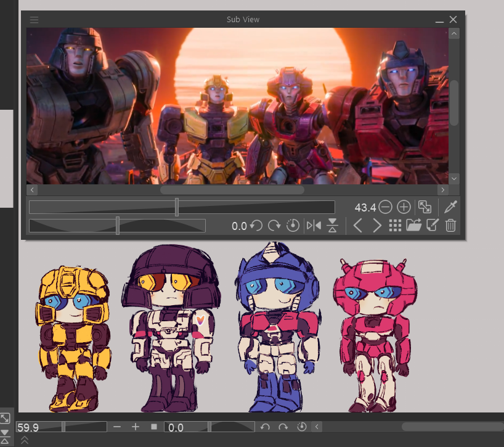The width and height of the screenshot is (504, 447).
Task: Click the purple-helmet chibi robot drawing
Action: (x=171, y=329)
